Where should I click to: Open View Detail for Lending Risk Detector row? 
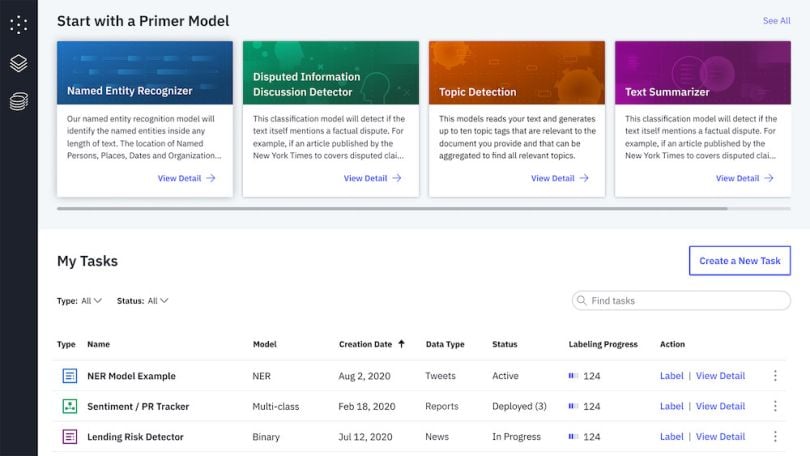click(x=720, y=436)
